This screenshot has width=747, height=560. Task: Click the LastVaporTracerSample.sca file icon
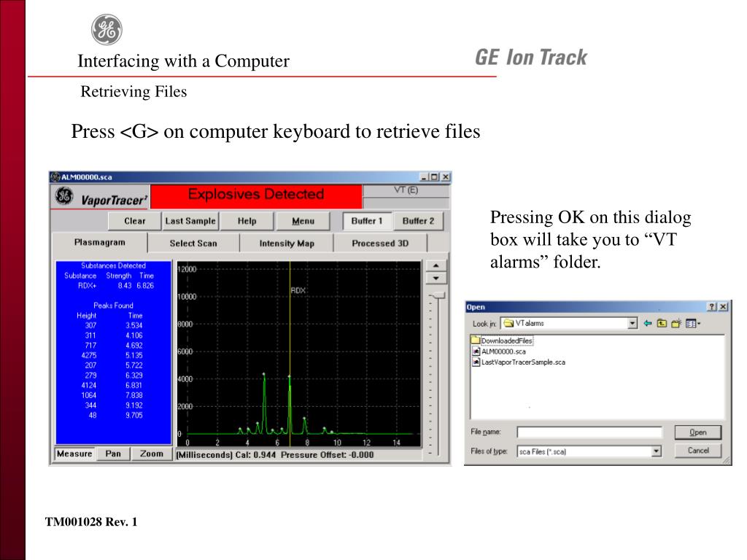click(x=476, y=362)
